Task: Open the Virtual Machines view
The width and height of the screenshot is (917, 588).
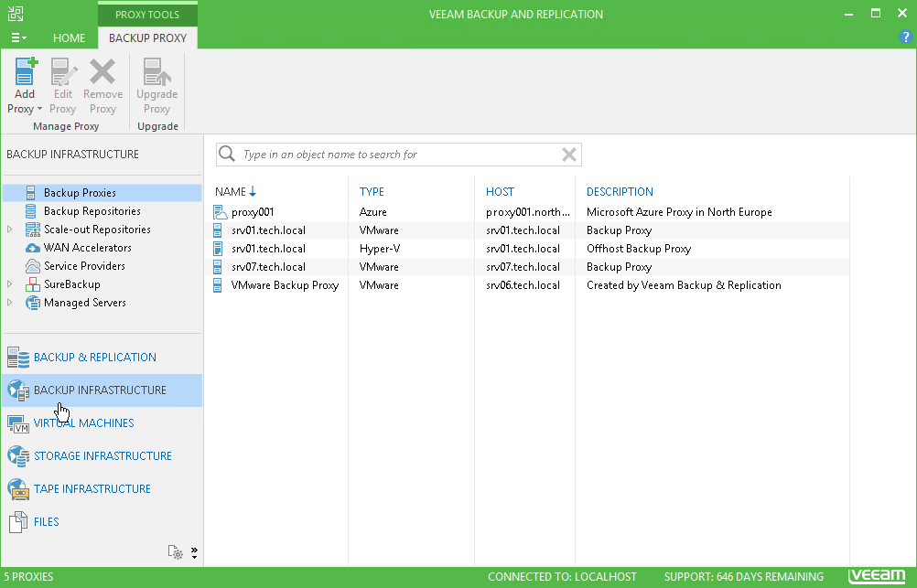Action: click(102, 423)
